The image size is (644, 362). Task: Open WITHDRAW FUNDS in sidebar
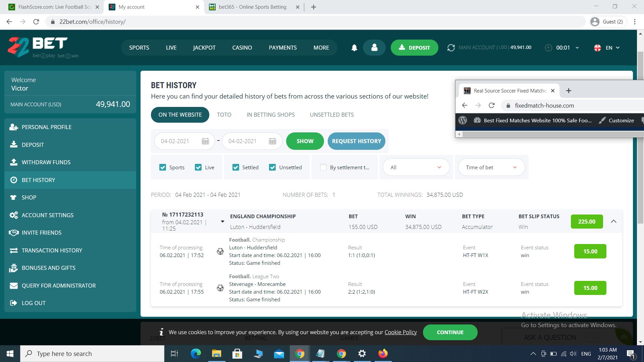point(70,162)
